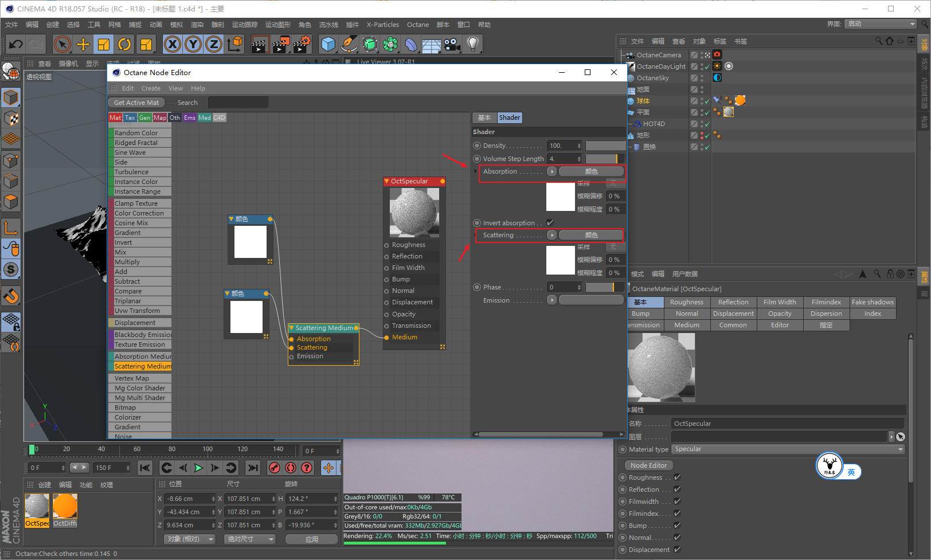Viewport: 931px width, 560px height.
Task: Click the Undo arrow icon
Action: pyautogui.click(x=15, y=44)
